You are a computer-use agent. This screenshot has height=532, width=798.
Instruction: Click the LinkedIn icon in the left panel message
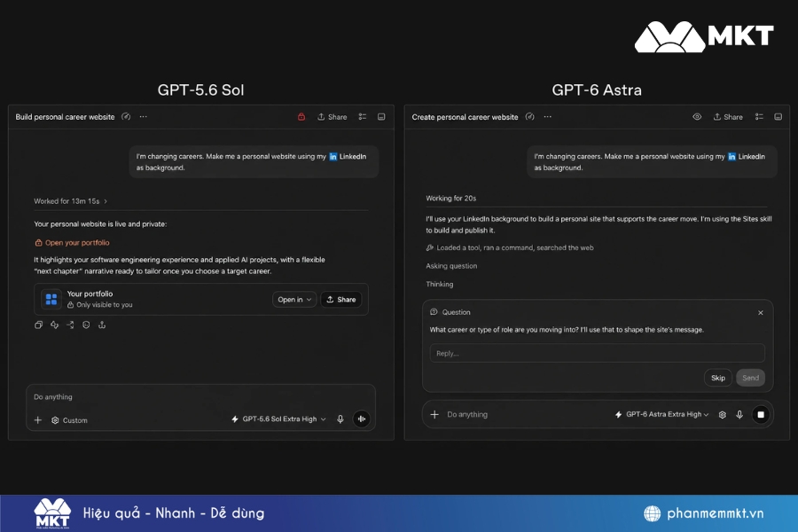pyautogui.click(x=333, y=156)
